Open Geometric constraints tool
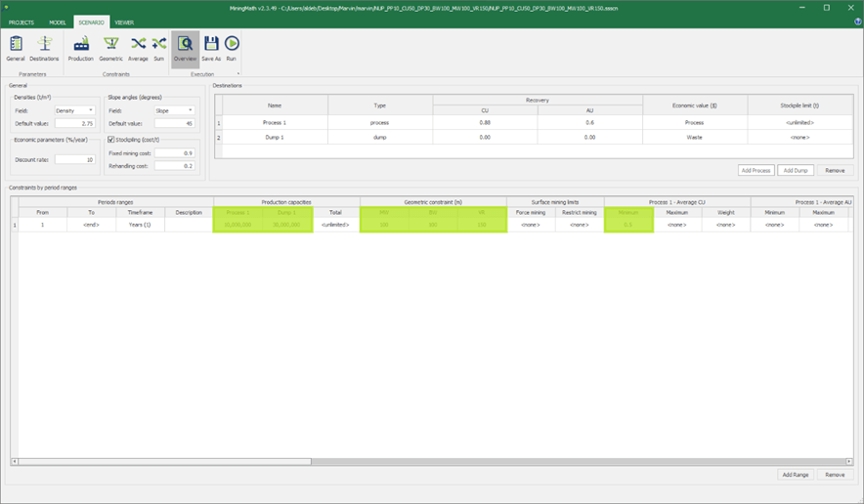 pyautogui.click(x=111, y=48)
